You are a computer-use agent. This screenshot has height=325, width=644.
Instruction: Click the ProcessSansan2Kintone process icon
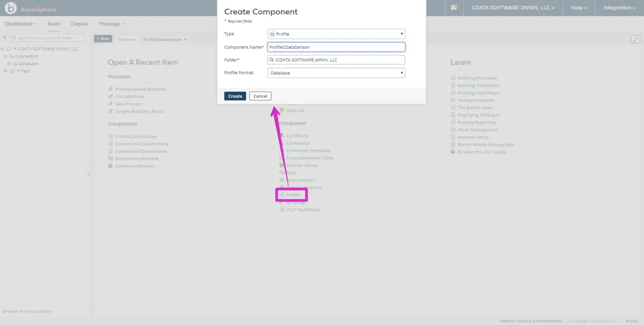pos(110,89)
